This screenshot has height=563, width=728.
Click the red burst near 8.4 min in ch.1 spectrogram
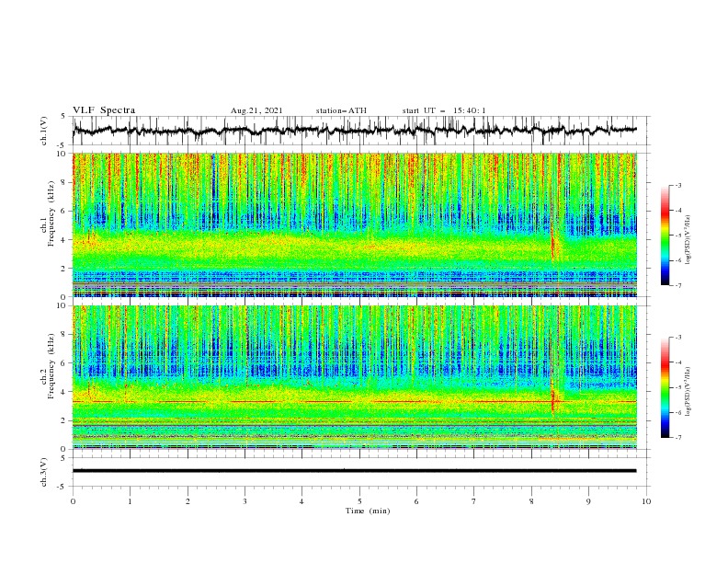tap(553, 242)
